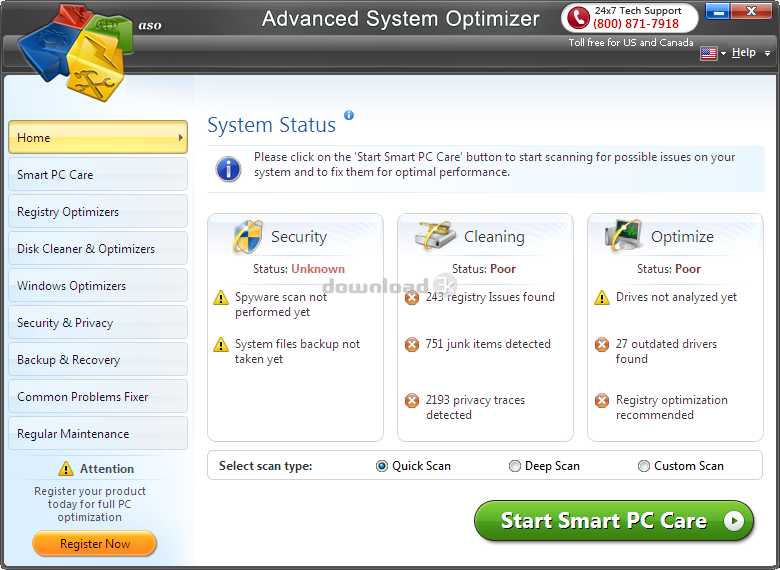Screen dimensions: 780x570
Task: Click the US flag language icon
Action: pyautogui.click(x=708, y=53)
